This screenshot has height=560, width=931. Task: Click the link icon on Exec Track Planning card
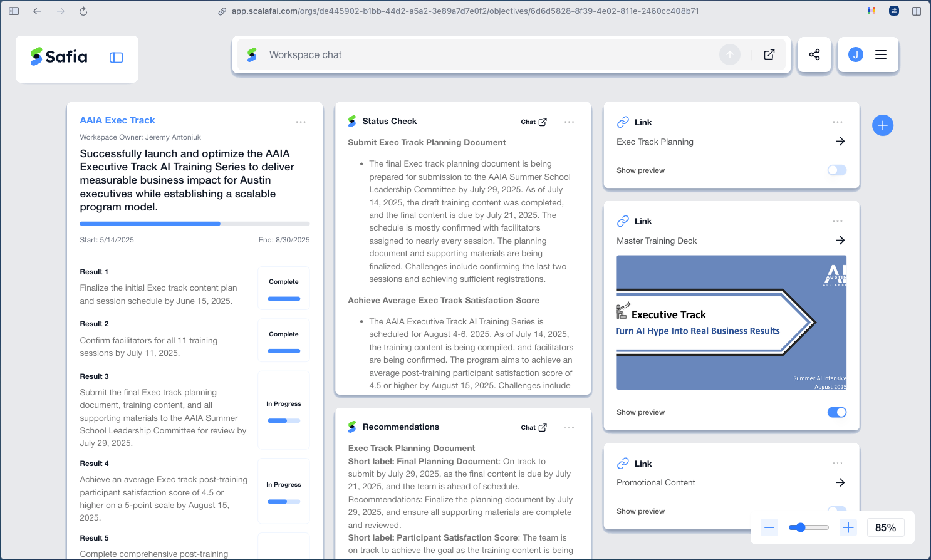pos(623,122)
